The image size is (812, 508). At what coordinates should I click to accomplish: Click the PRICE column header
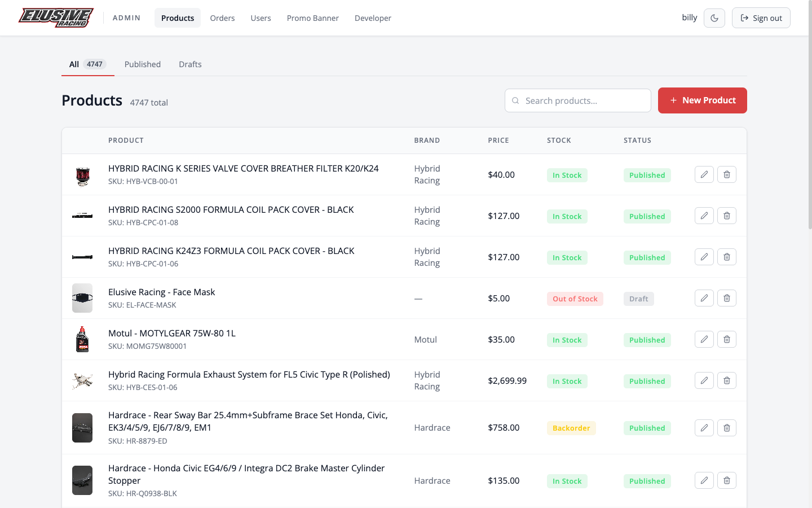point(498,141)
